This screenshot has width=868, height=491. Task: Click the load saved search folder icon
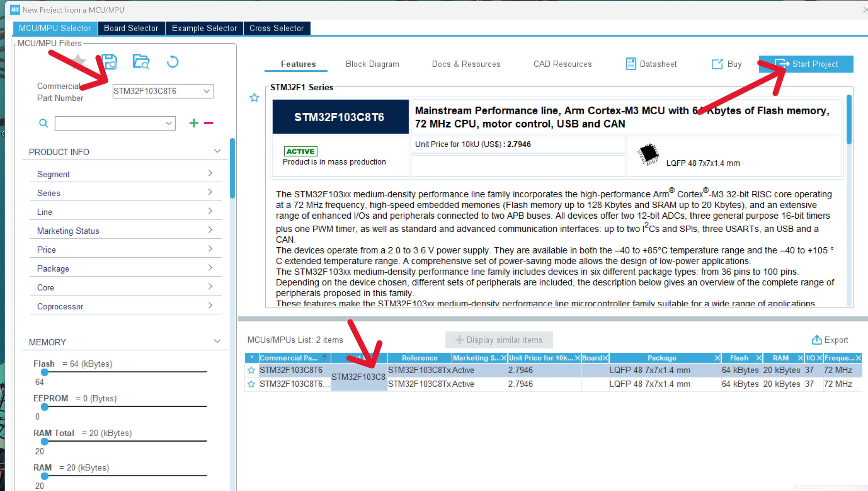tap(141, 62)
